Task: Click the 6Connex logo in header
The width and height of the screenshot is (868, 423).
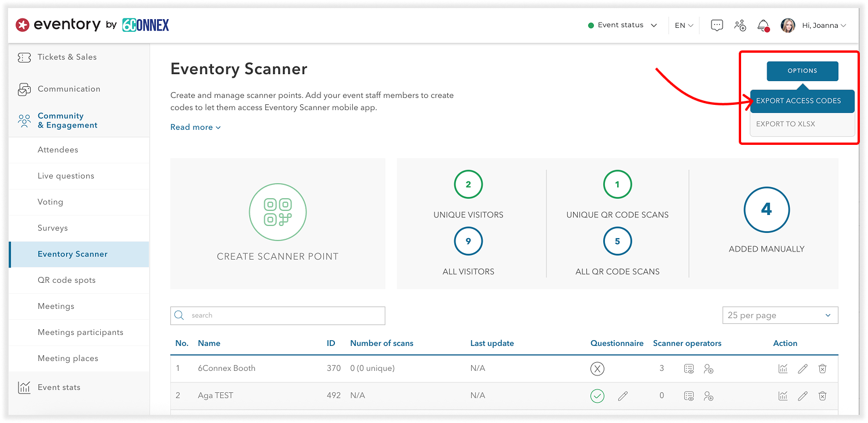Action: 145,25
